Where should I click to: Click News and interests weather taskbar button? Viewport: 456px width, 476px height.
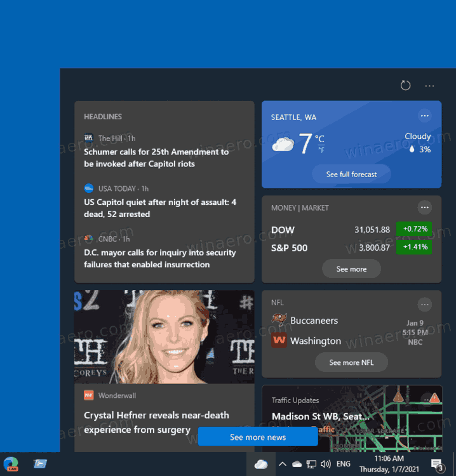tap(261, 464)
